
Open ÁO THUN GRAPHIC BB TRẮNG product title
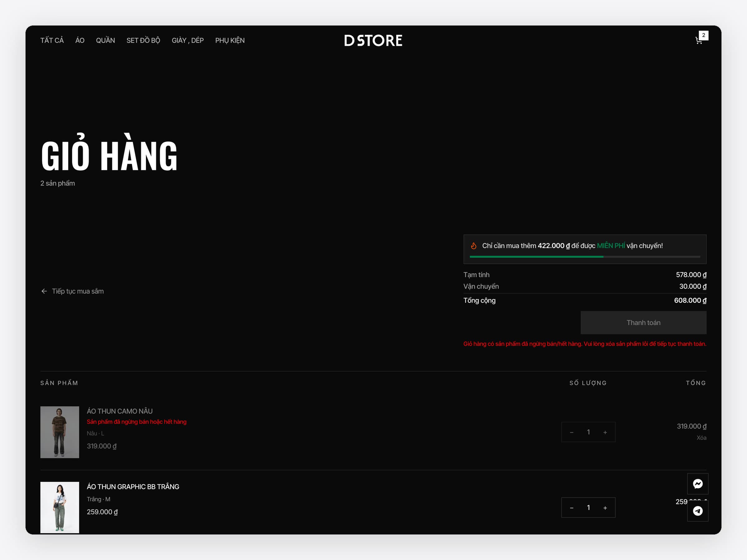coord(133,487)
